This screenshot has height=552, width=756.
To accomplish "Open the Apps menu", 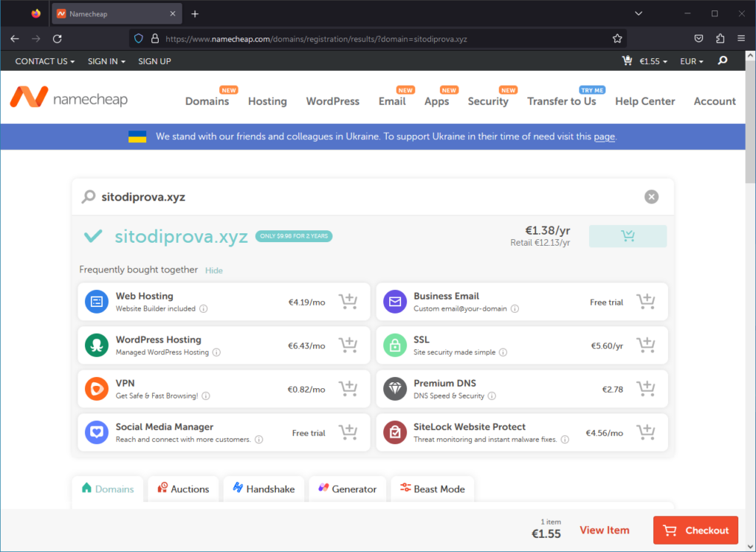I will coord(436,101).
